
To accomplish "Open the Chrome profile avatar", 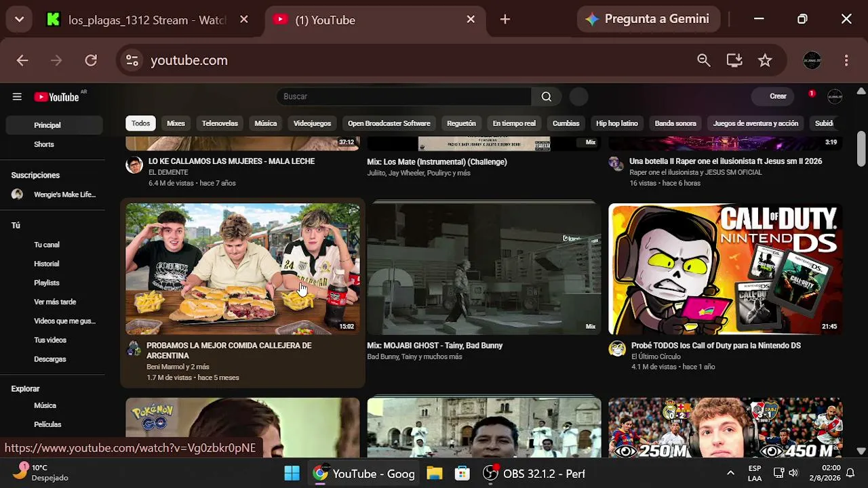I will [812, 60].
